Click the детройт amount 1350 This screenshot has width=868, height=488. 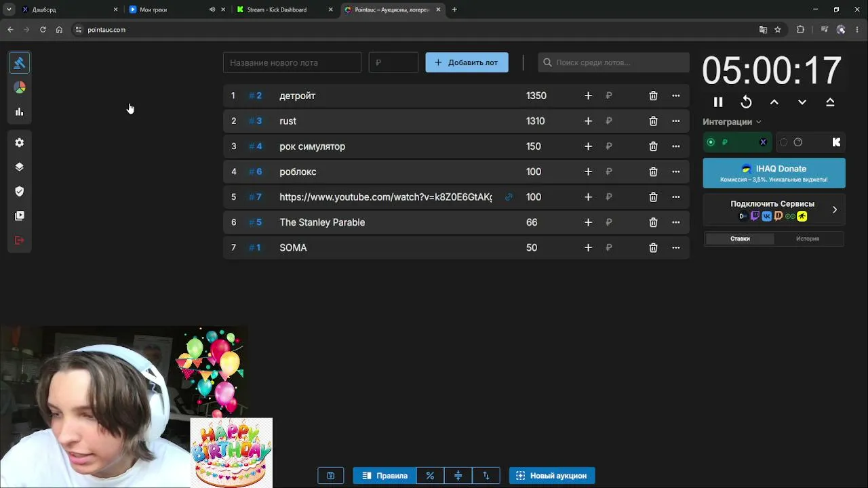coord(536,96)
